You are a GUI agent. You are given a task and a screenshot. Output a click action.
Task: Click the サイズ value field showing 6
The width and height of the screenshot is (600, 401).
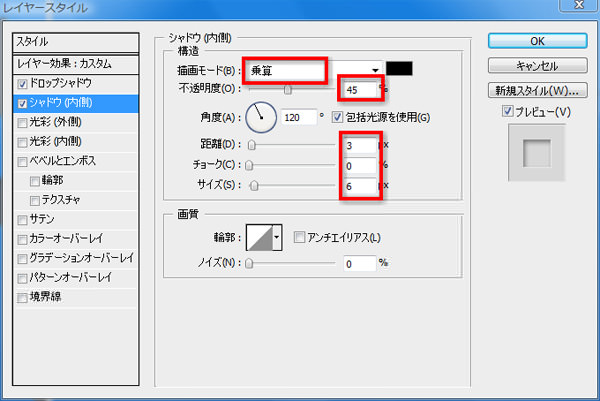coord(360,186)
